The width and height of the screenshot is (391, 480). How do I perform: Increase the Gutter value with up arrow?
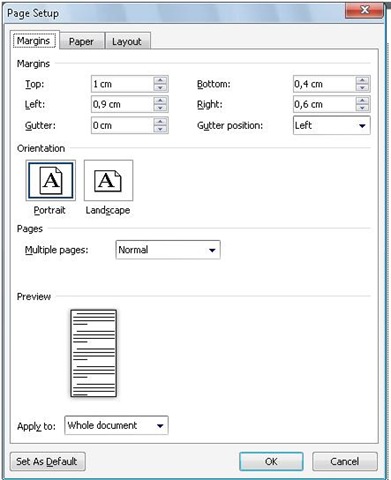click(160, 122)
